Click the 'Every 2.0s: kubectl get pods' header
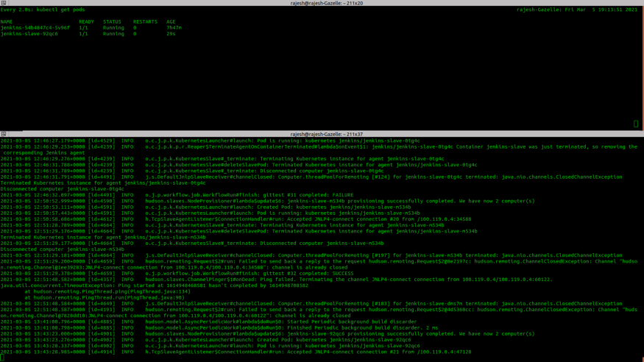This screenshot has height=362, width=644. pyautogui.click(x=43, y=10)
